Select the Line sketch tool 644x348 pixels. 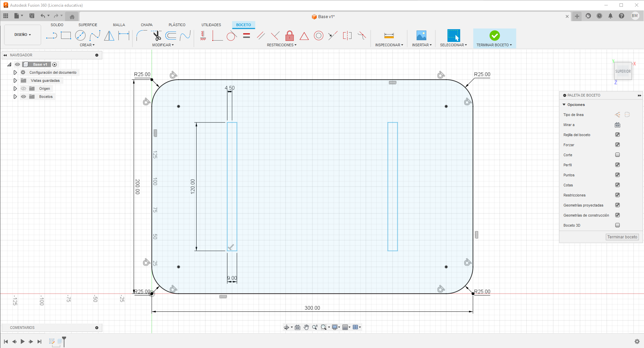point(51,36)
